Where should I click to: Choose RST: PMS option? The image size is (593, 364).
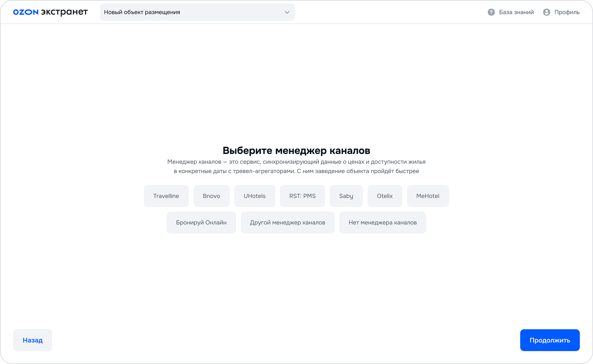click(302, 196)
